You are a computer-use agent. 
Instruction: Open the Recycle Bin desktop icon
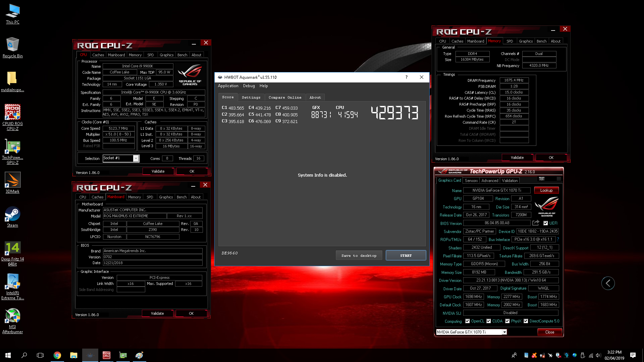click(13, 48)
